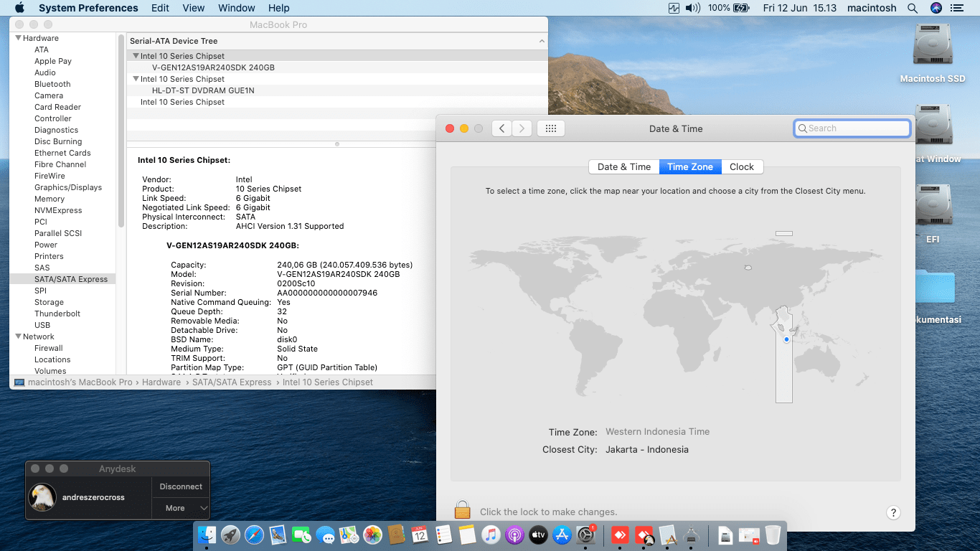Viewport: 980px width, 551px height.
Task: Switch to the Date & Time tab
Action: tap(623, 166)
